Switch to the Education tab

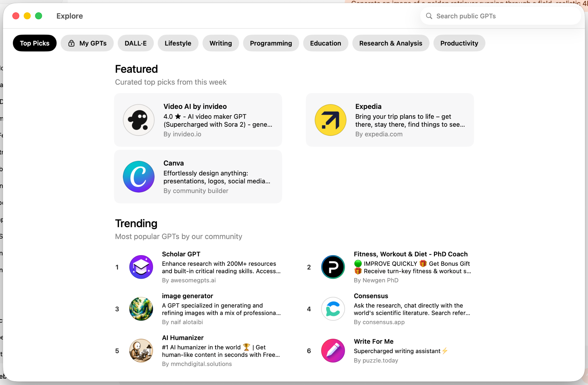coord(326,43)
